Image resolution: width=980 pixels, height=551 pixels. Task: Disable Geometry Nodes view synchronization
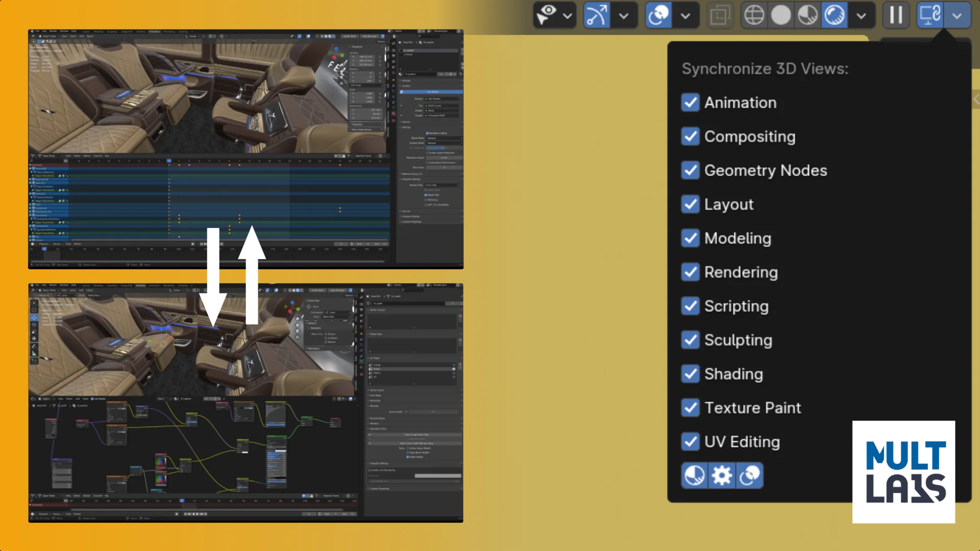click(690, 170)
